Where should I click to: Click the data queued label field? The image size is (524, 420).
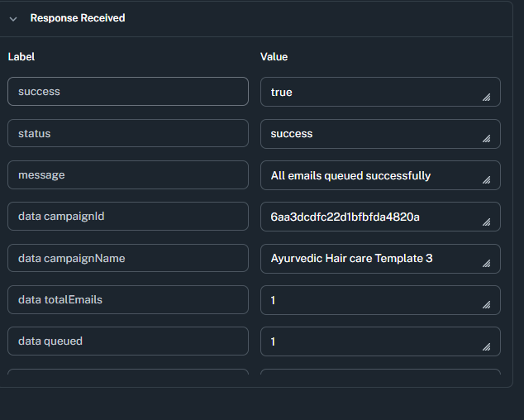[128, 341]
